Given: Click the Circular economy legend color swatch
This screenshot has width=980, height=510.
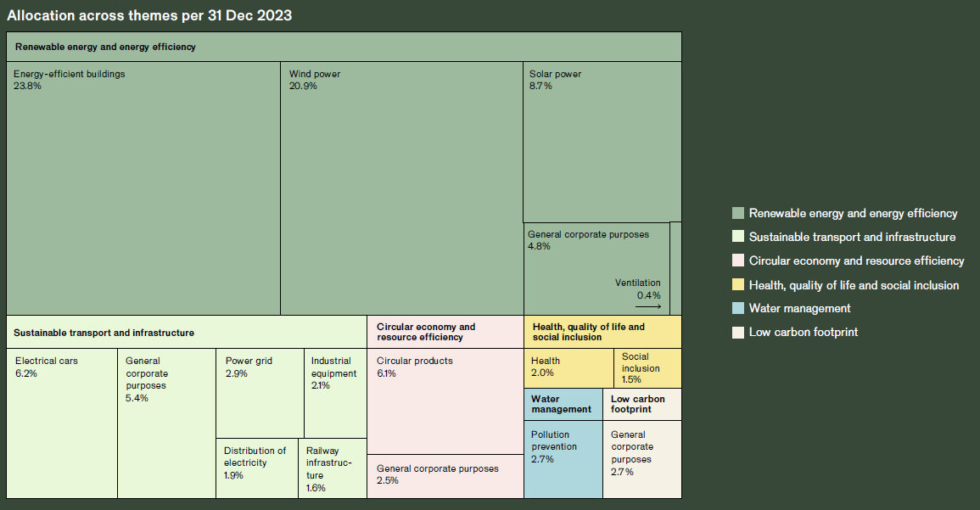Looking at the screenshot, I should (x=737, y=261).
